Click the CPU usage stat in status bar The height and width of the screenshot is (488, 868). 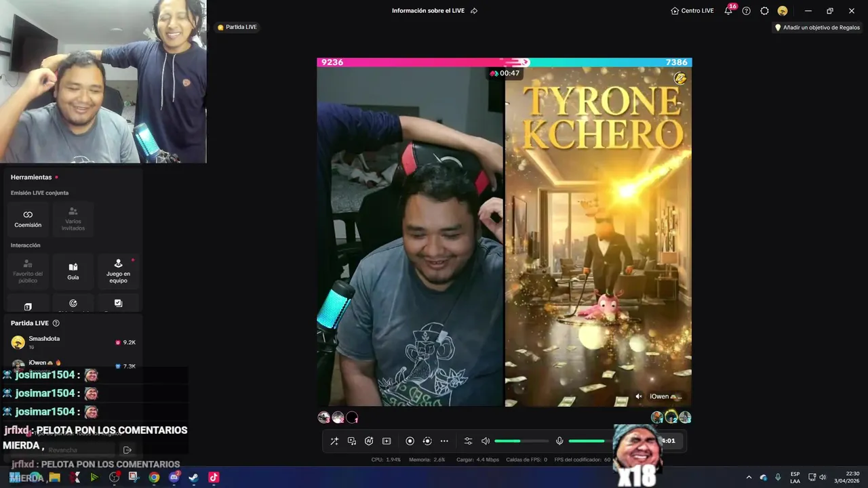click(386, 460)
